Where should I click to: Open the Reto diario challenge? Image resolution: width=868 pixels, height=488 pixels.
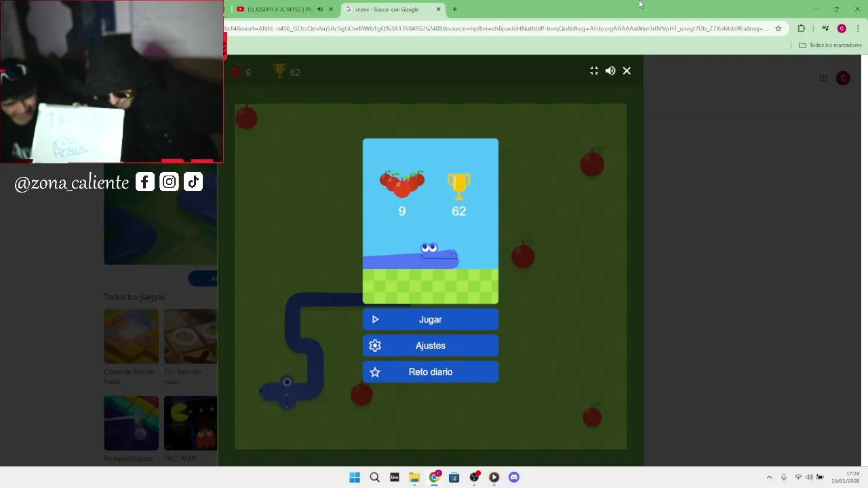coord(430,372)
